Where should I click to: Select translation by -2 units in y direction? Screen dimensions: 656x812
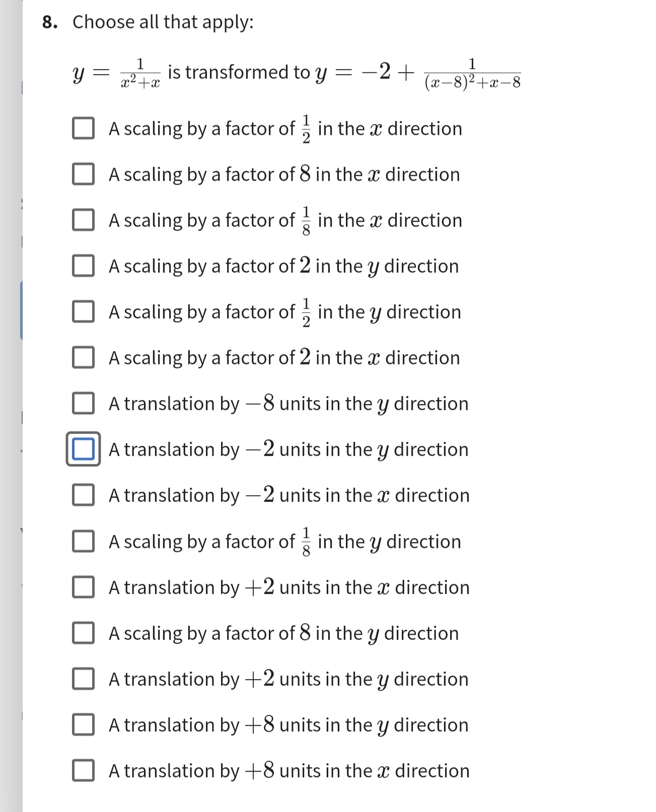(x=84, y=450)
